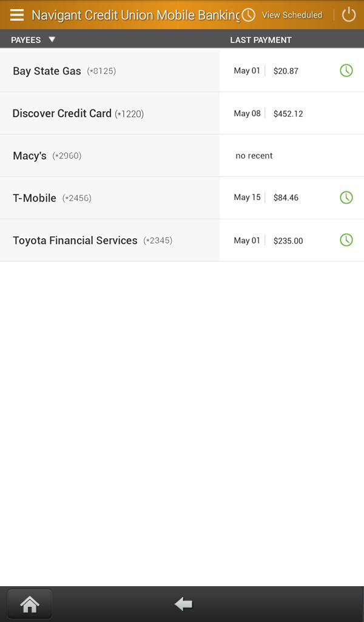Image resolution: width=364 pixels, height=622 pixels.
Task: Open View Scheduled payments
Action: [x=292, y=15]
